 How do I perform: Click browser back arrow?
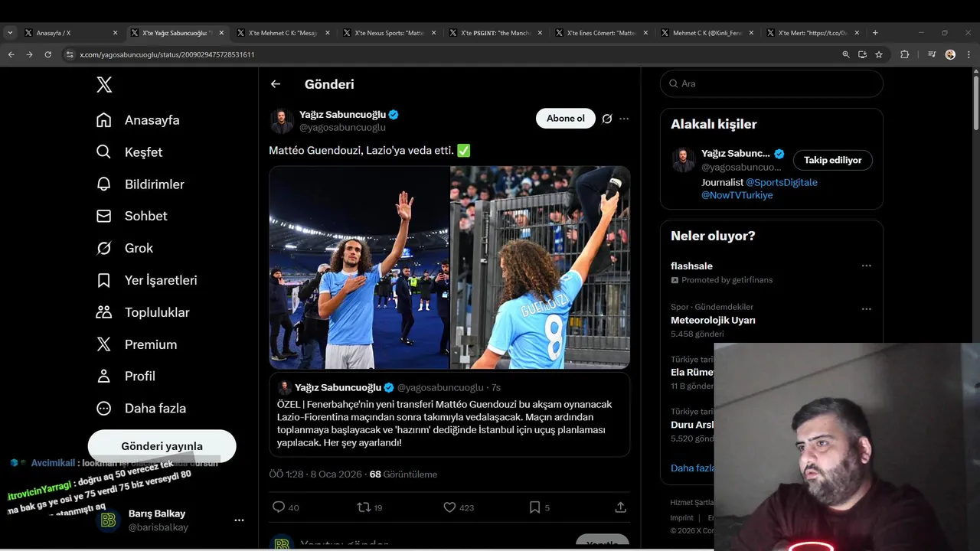pos(11,54)
